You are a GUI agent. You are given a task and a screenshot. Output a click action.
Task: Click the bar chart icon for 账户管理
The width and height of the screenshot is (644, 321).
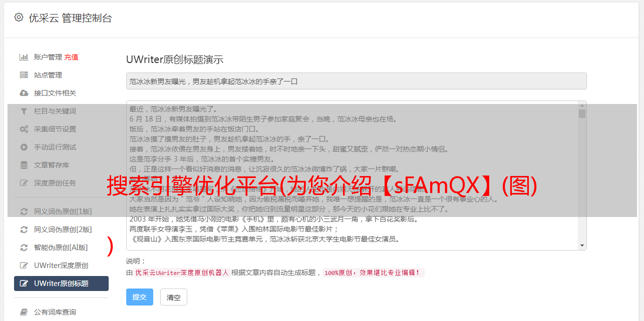point(24,57)
